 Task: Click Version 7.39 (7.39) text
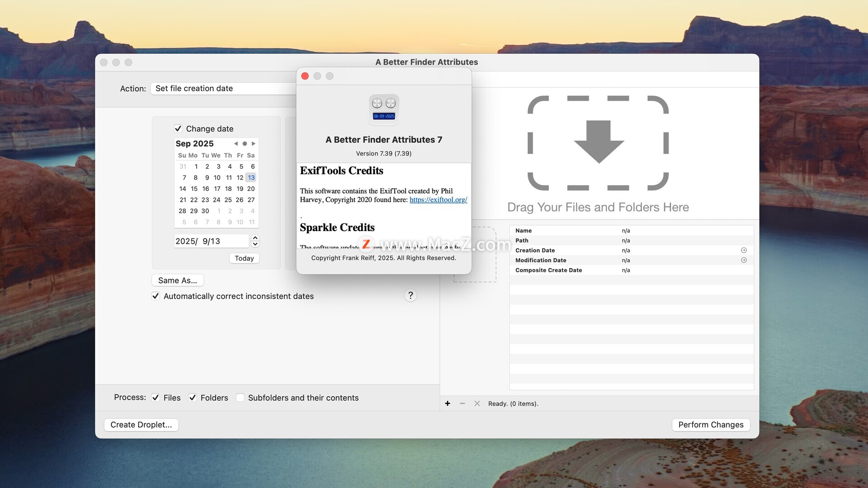(x=384, y=153)
